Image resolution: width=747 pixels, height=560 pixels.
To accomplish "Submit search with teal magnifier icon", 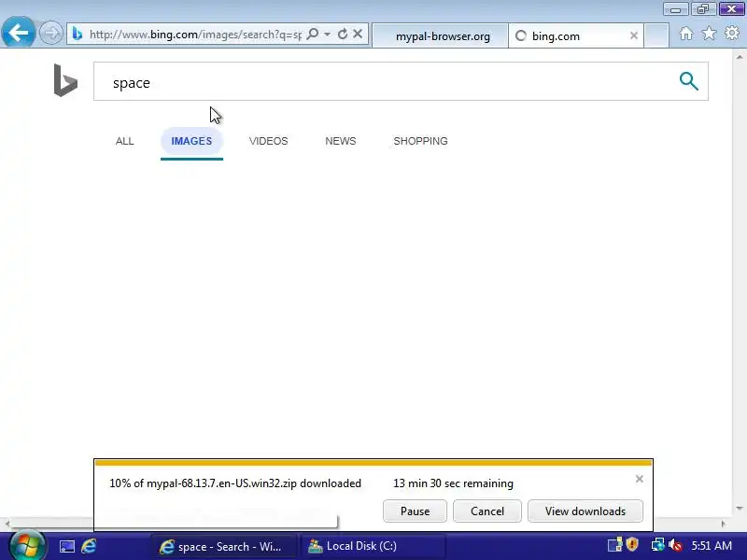I will click(688, 81).
